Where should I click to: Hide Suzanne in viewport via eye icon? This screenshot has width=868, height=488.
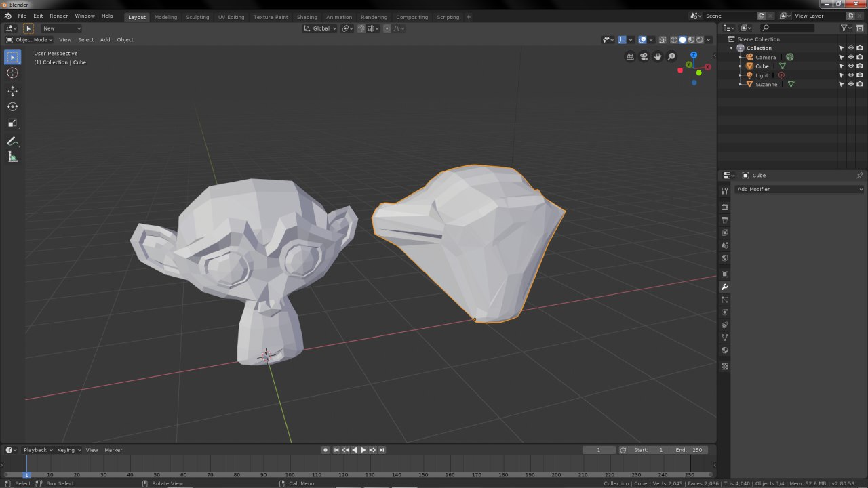click(850, 84)
